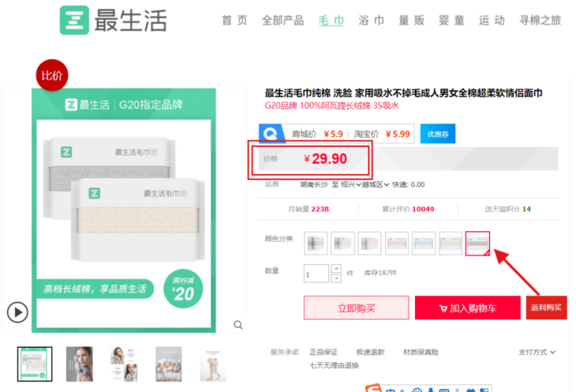Screen dimensions: 576x392
Task: Select the third color option with pink towel
Action: point(369,243)
